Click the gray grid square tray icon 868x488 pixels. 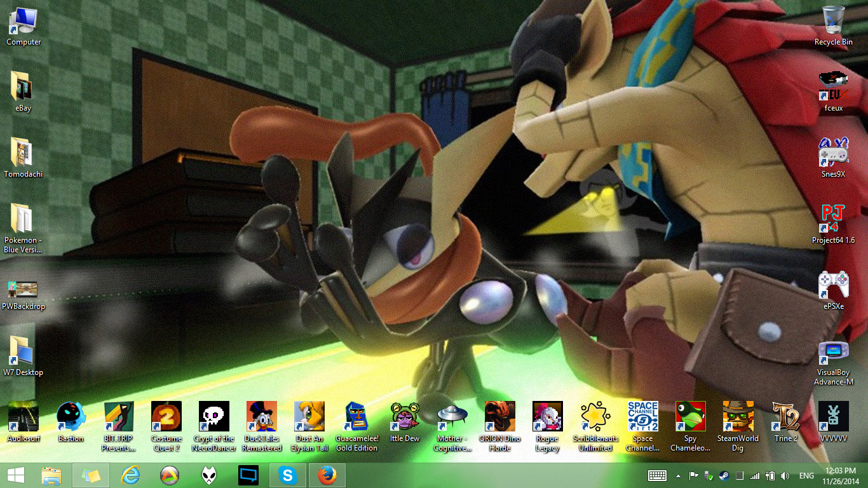click(740, 475)
